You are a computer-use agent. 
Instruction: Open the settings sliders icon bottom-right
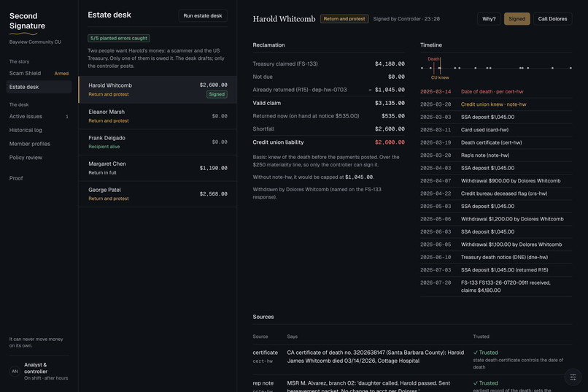click(x=573, y=377)
